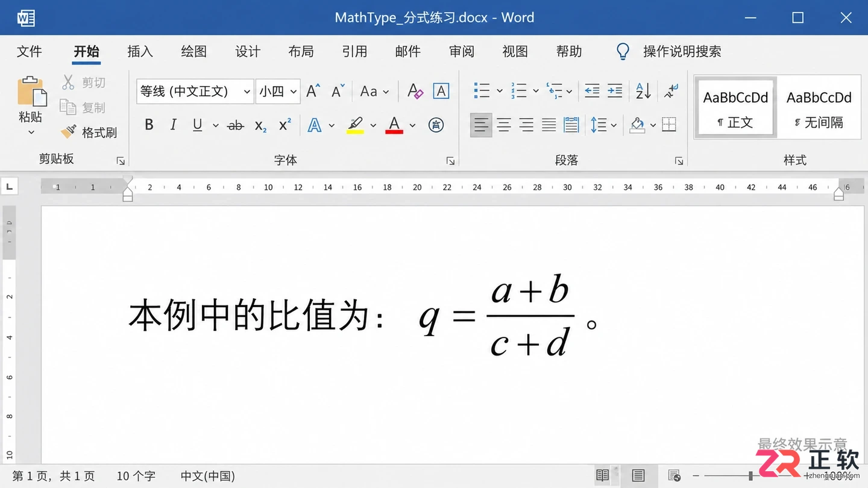Open text effects dropdown arrow
Screen dimensions: 868x488
(332, 125)
